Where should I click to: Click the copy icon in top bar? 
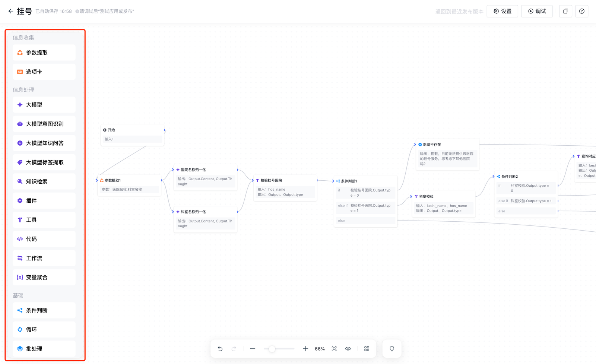[x=565, y=11]
